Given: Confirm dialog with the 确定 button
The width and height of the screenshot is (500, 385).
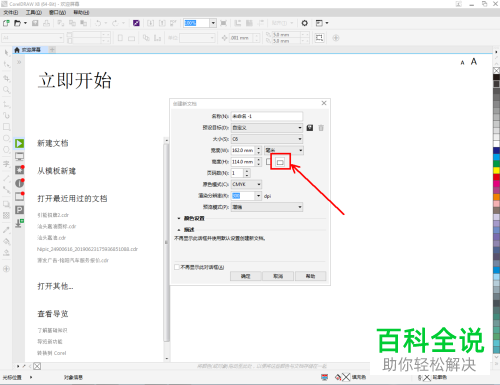Looking at the screenshot, I should (245, 276).
